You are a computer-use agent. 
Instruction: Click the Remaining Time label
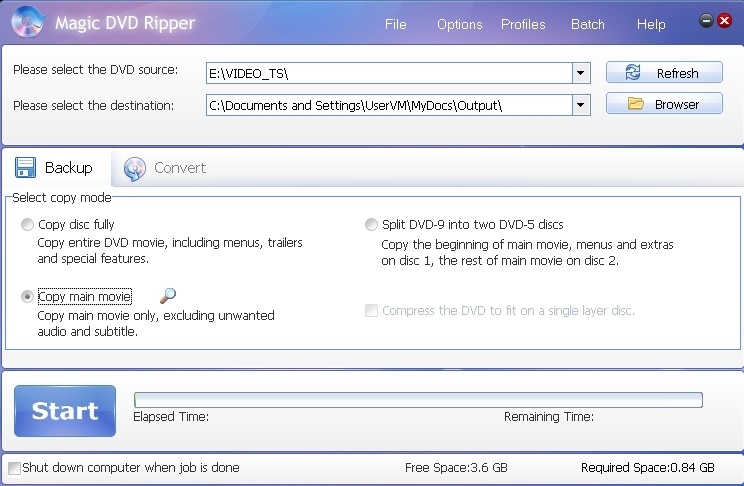point(549,417)
